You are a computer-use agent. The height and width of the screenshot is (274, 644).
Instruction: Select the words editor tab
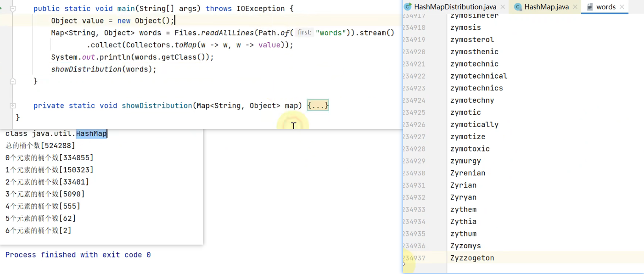pos(605,7)
